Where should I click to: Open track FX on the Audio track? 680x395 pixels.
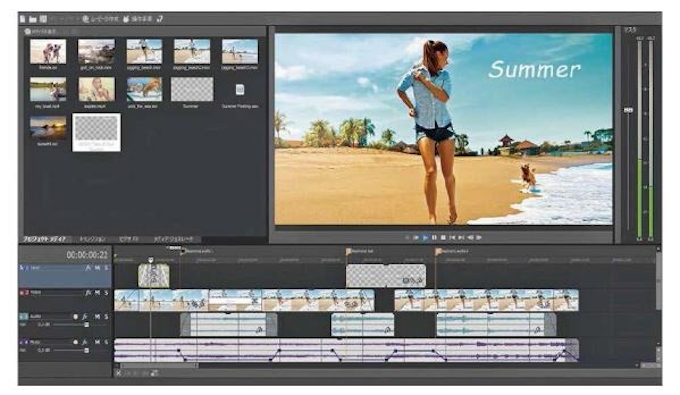pos(85,317)
